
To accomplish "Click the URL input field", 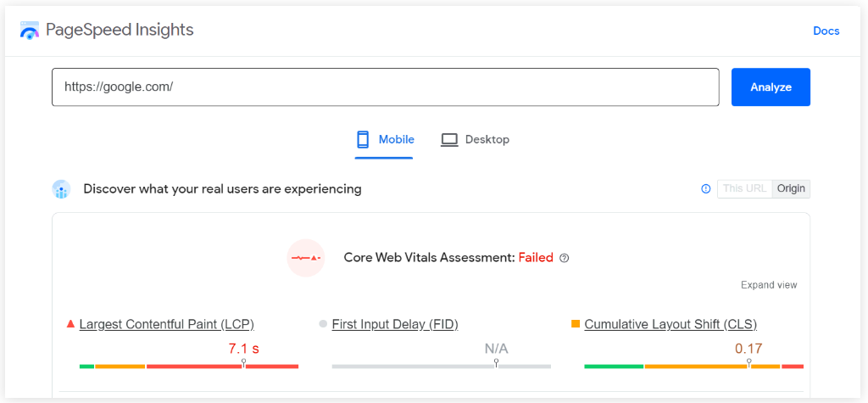I will click(x=386, y=87).
